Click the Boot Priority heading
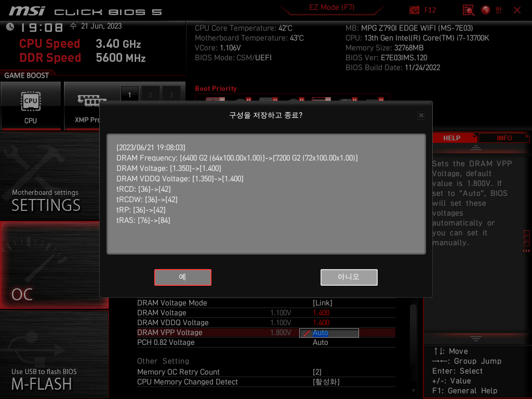This screenshot has height=399, width=532. [216, 88]
